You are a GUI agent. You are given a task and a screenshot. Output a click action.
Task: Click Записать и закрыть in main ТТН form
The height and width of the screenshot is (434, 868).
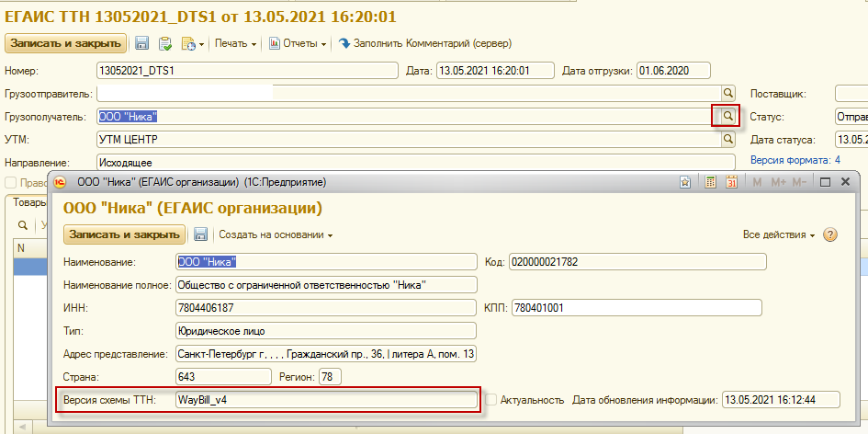(x=65, y=43)
